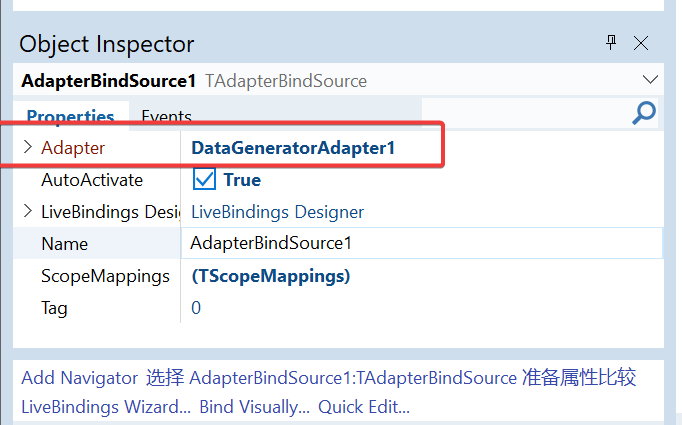Close the Object Inspector panel
682x425 pixels.
pos(641,43)
